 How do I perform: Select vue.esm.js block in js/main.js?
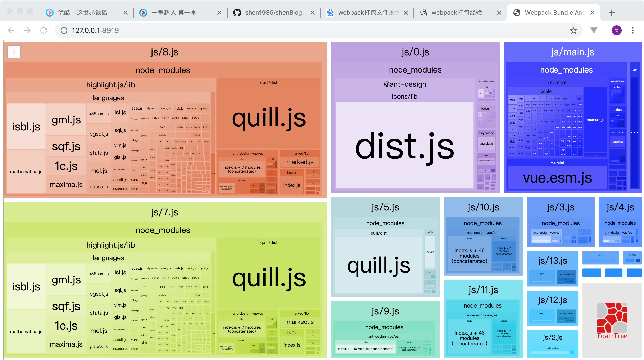557,178
